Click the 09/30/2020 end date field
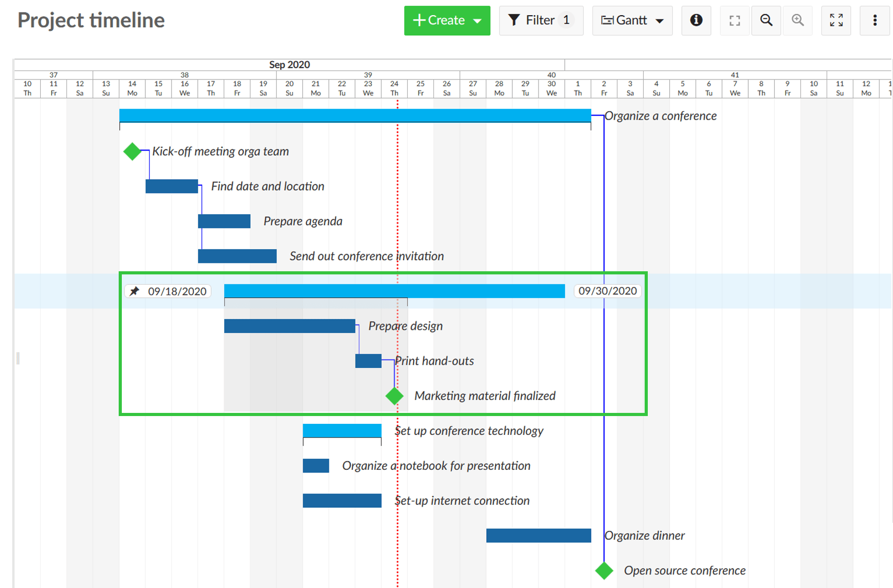The image size is (893, 588). 607,291
